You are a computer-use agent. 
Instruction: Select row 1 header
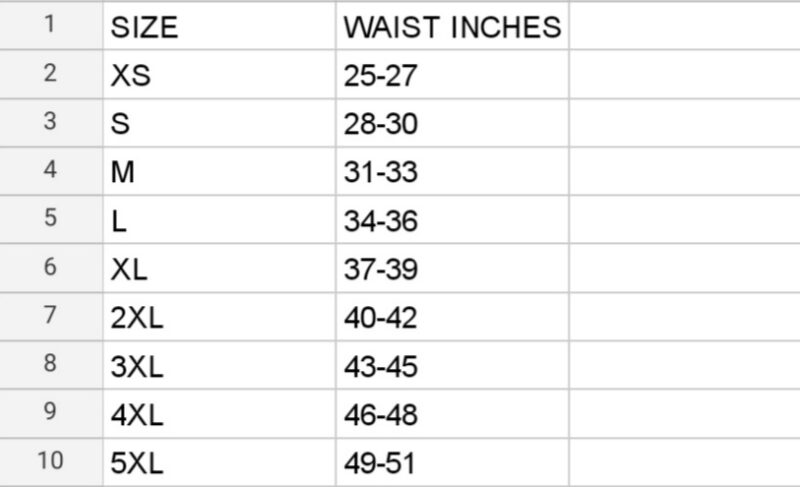(x=50, y=26)
